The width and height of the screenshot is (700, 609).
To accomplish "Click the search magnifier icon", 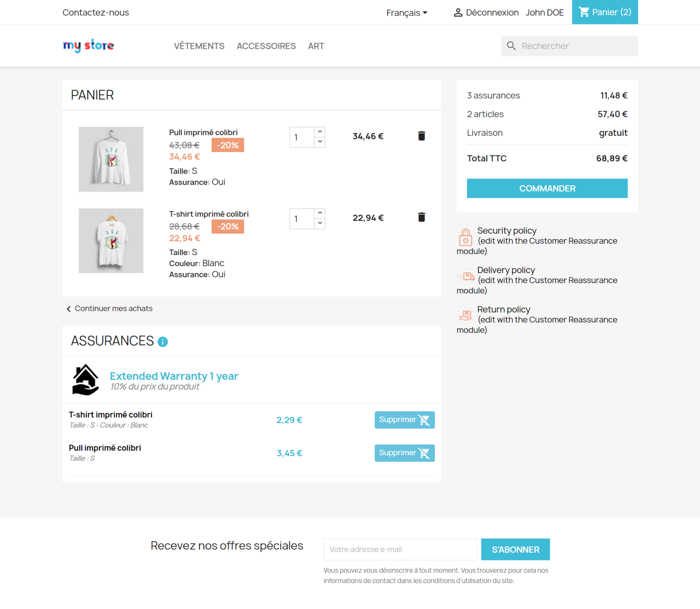I will (511, 46).
